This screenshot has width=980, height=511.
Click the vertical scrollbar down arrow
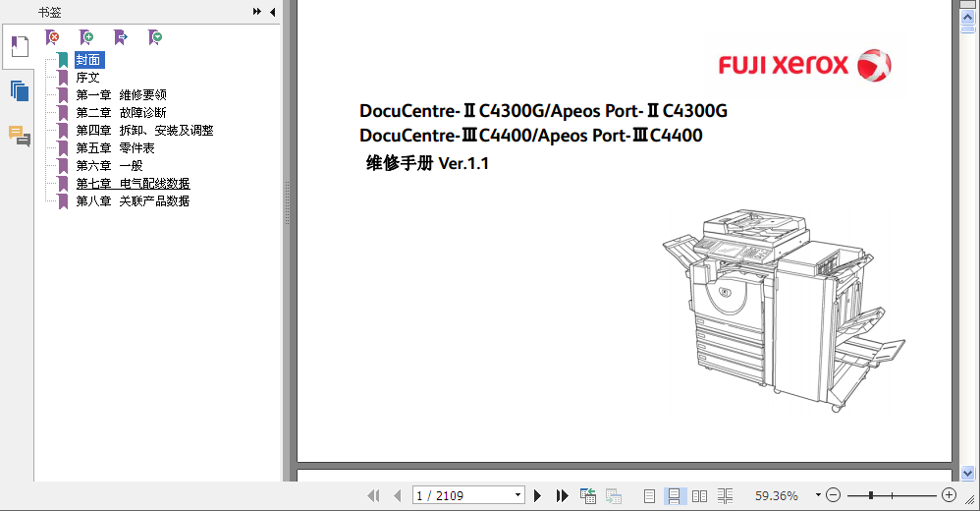click(967, 473)
